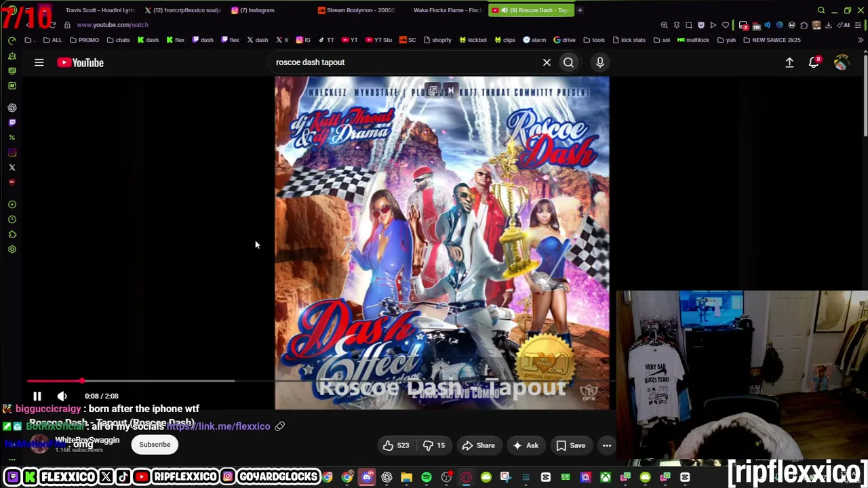868x488 pixels.
Task: Start voice search with the microphone
Action: (x=600, y=62)
